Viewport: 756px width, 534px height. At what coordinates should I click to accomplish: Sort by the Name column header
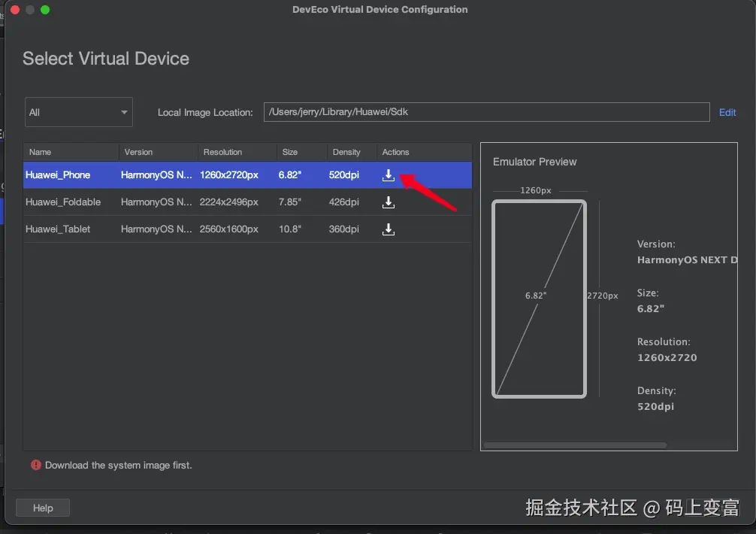coord(71,152)
